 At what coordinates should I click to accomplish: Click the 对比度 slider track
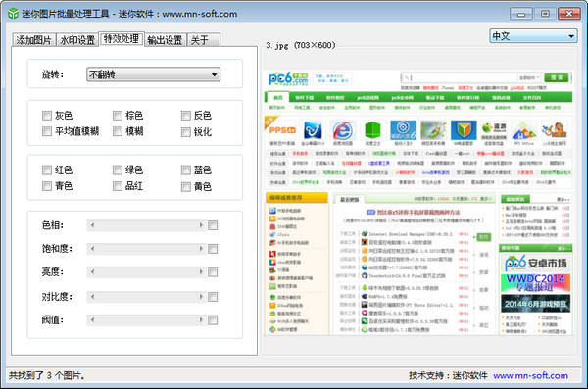(x=147, y=297)
